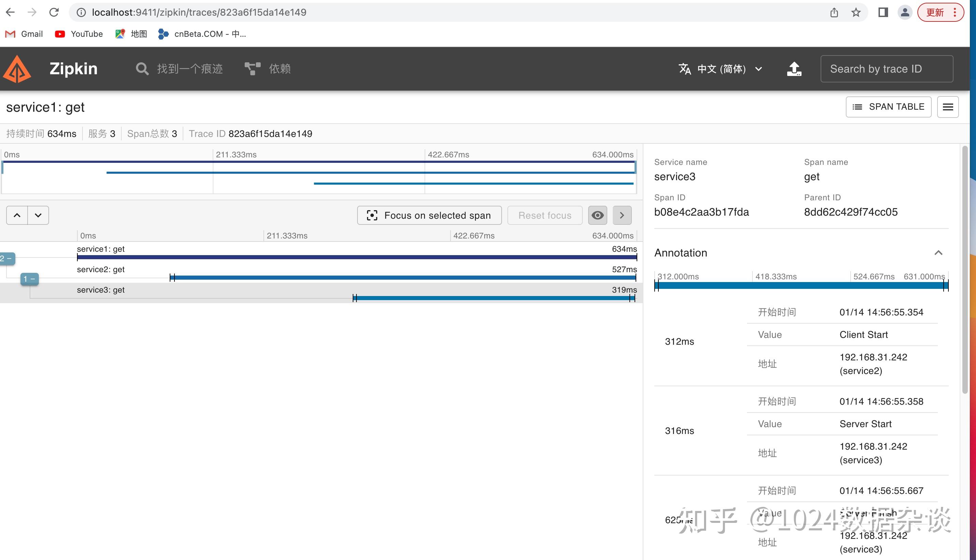This screenshot has height=560, width=976.
Task: Open the hamburger menu beside SPAN TABLE
Action: click(947, 107)
